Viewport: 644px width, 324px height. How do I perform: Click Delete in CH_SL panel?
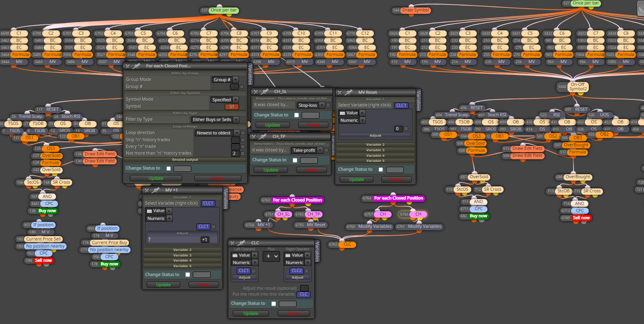(x=313, y=125)
